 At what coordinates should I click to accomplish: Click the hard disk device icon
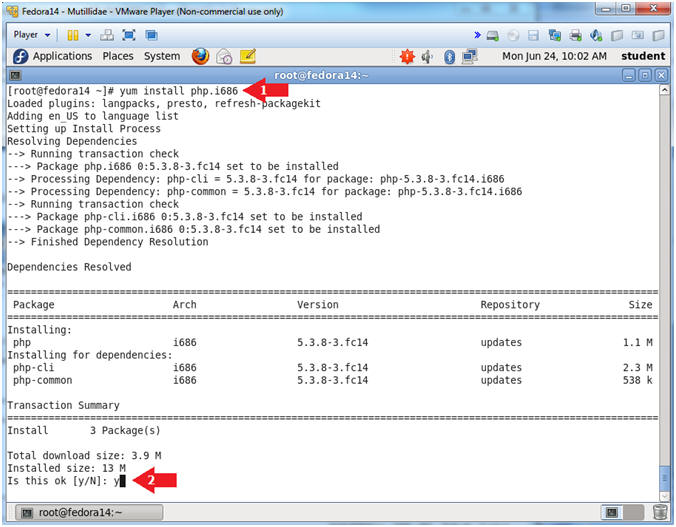coord(493,35)
